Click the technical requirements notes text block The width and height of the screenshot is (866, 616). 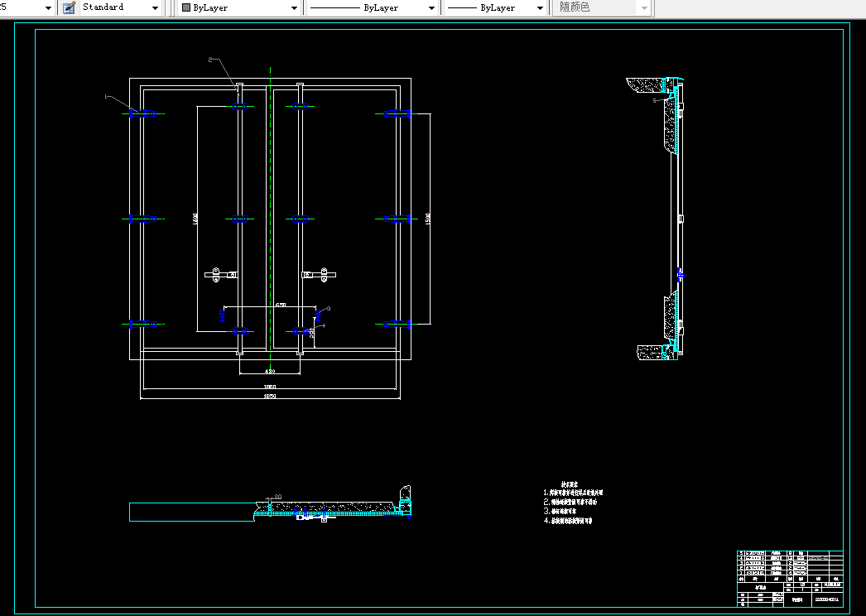click(573, 503)
